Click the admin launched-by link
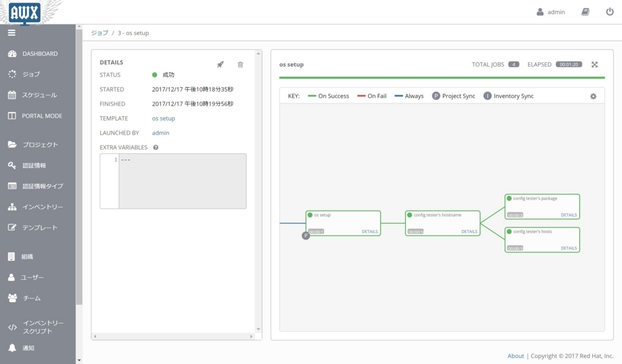 pyautogui.click(x=160, y=133)
